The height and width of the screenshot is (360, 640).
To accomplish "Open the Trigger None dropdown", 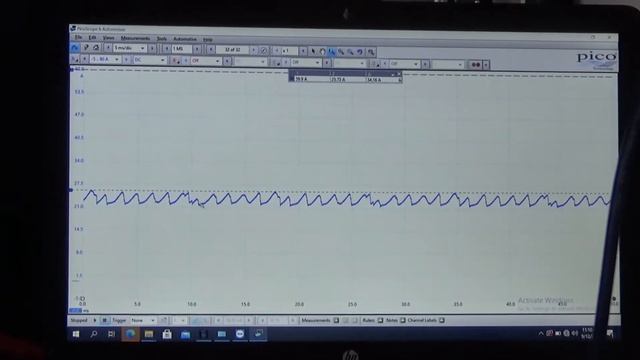I will [x=143, y=321].
